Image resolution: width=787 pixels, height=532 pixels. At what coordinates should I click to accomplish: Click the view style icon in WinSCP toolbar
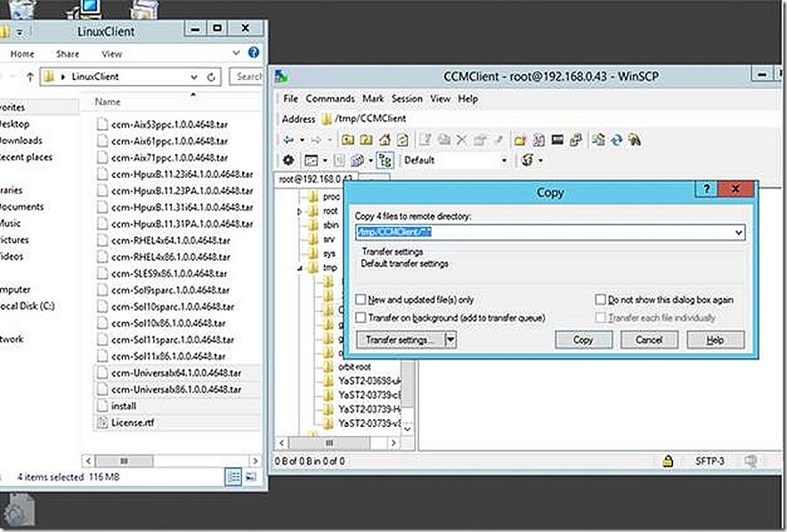312,160
